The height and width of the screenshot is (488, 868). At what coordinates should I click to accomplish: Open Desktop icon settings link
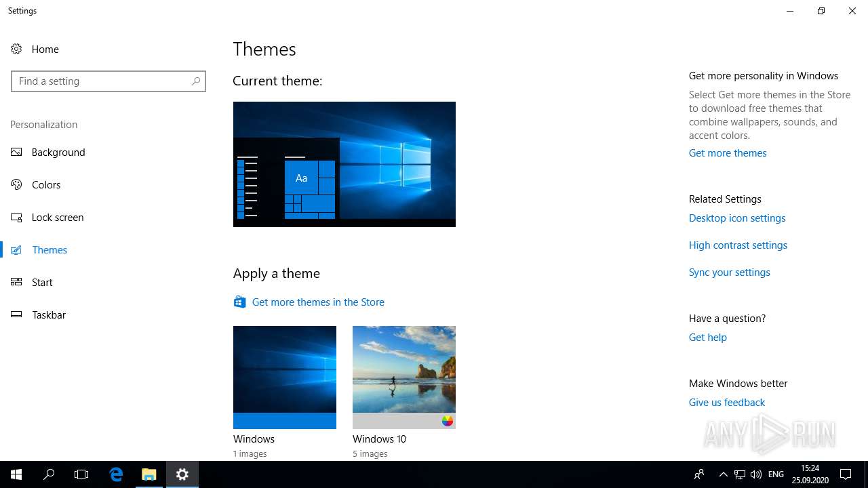(x=737, y=218)
